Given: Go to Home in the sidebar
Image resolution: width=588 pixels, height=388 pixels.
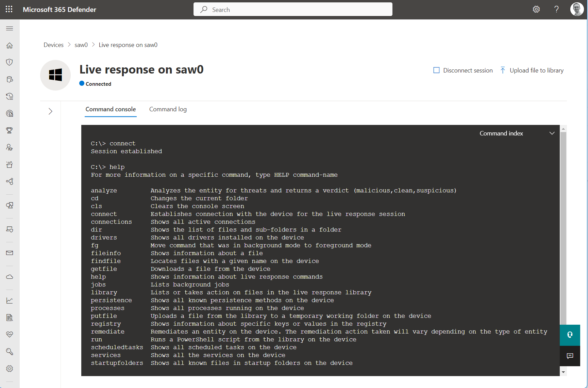Looking at the screenshot, I should click(x=10, y=45).
